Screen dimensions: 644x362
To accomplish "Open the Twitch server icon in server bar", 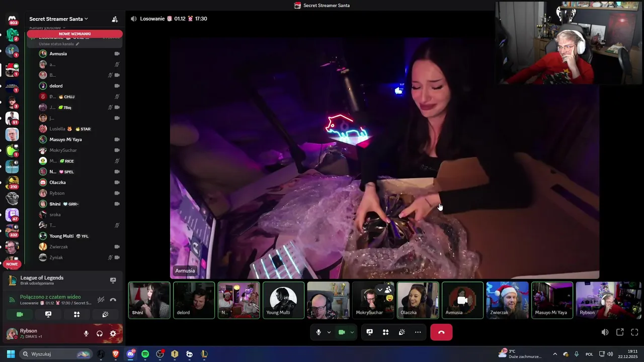I will 12,215.
